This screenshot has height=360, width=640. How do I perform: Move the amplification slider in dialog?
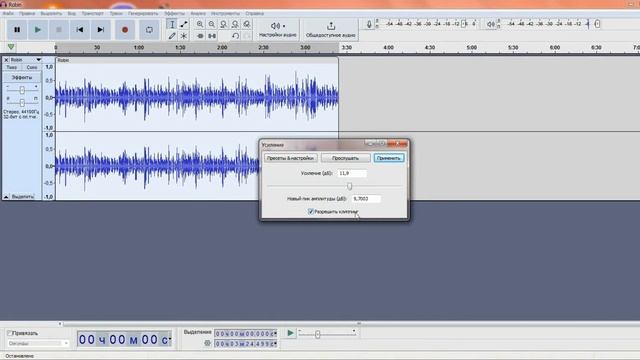349,186
